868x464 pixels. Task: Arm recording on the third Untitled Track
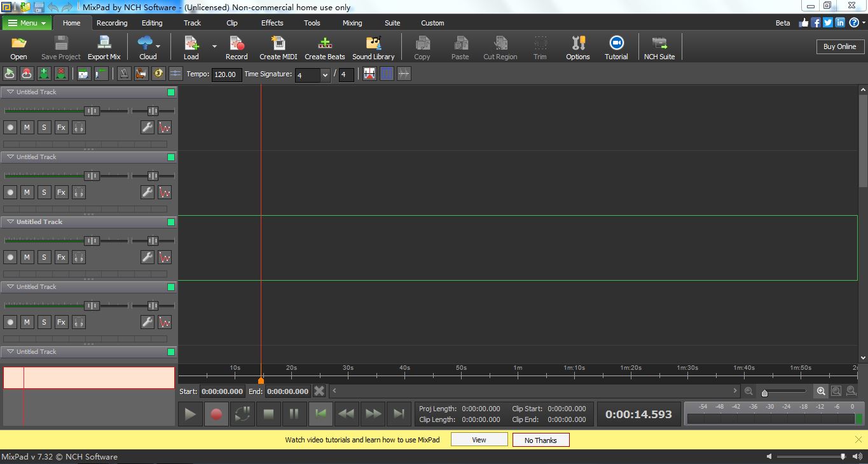(x=10, y=257)
